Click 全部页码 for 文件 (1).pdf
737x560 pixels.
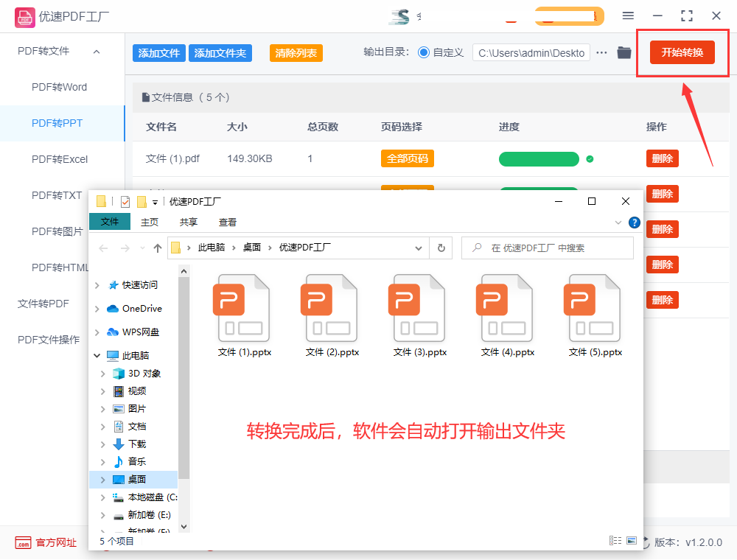(x=407, y=159)
